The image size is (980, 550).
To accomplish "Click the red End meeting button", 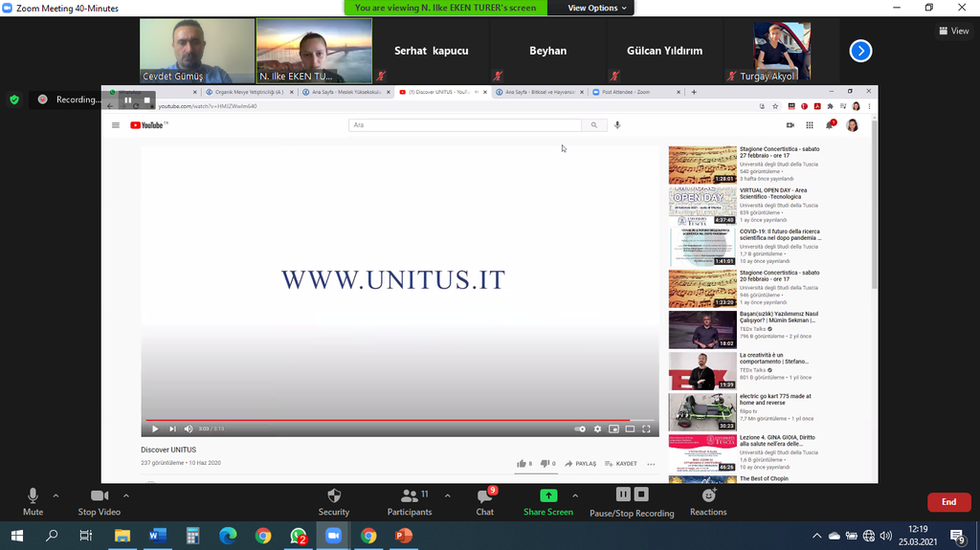I will point(948,502).
